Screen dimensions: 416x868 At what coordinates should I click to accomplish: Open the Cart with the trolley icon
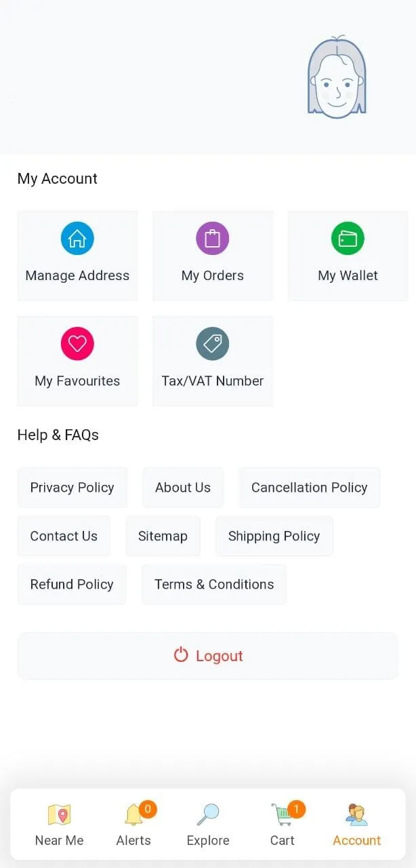(282, 812)
